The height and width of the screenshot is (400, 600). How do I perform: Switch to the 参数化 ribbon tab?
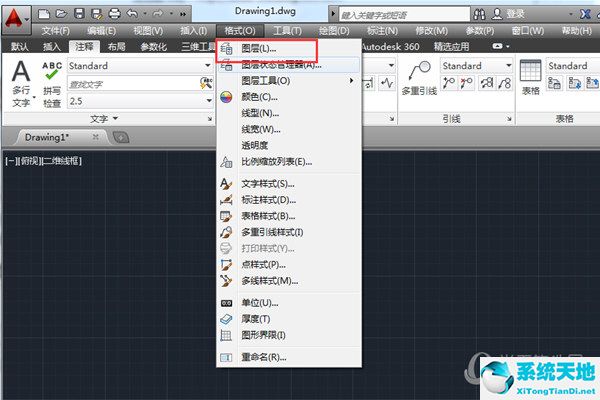point(153,47)
